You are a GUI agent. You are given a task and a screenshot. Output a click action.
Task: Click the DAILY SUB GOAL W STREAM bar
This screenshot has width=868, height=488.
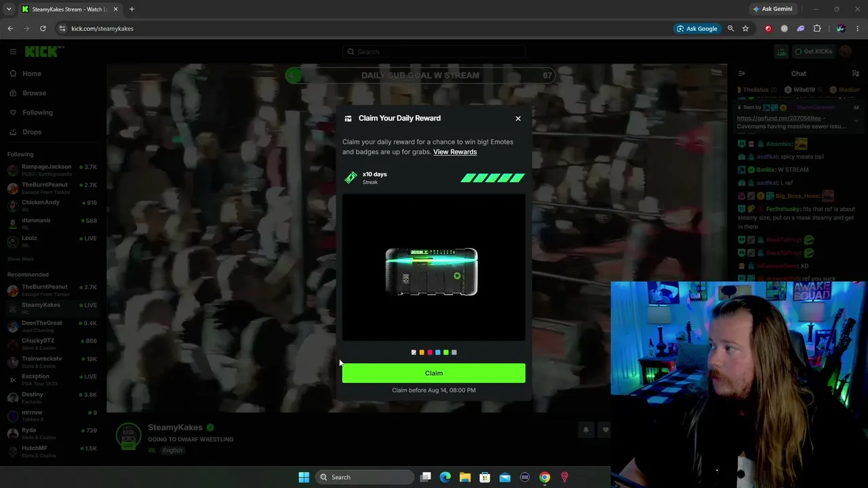pos(420,75)
